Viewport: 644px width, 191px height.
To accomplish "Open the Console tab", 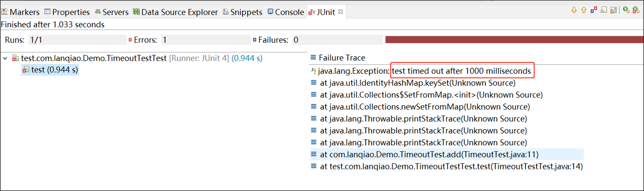I will [285, 12].
